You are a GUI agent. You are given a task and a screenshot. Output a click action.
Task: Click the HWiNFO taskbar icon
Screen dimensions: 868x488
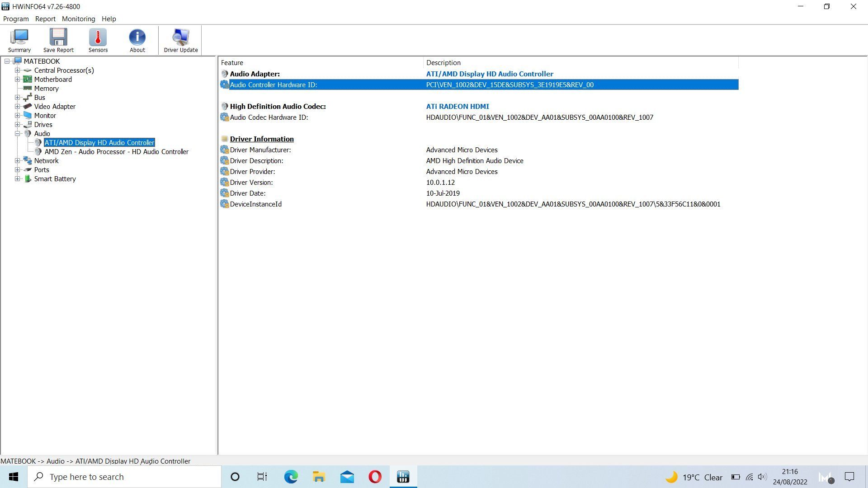coord(403,477)
